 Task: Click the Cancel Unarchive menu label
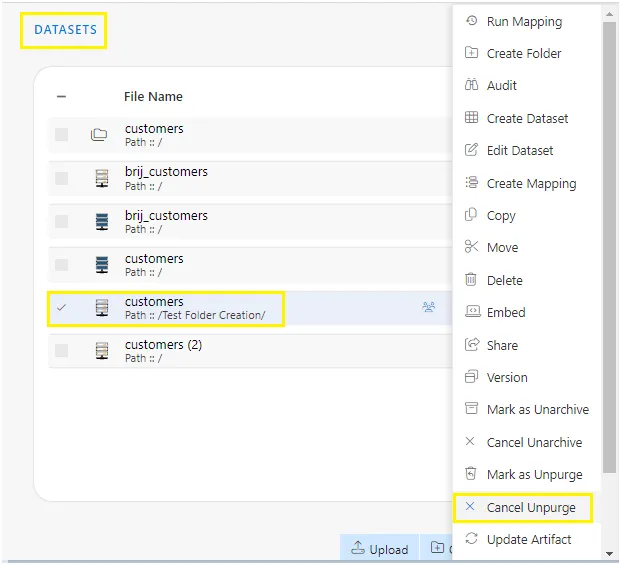534,442
